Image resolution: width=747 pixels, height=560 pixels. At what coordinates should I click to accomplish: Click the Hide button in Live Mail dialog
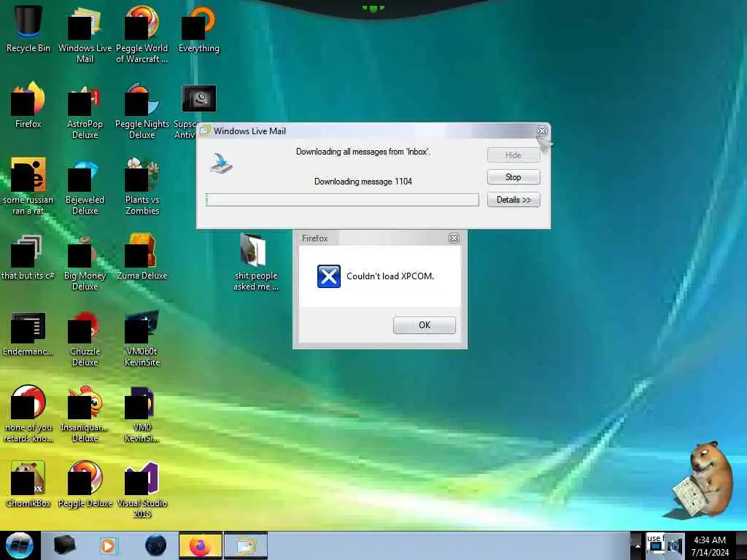point(513,155)
